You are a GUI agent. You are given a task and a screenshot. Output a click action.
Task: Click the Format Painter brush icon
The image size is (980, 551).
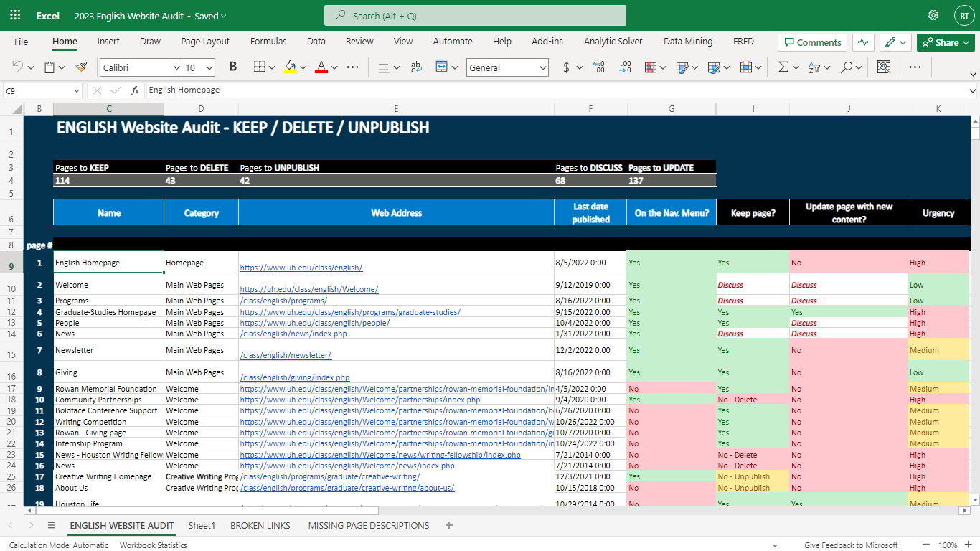click(81, 67)
